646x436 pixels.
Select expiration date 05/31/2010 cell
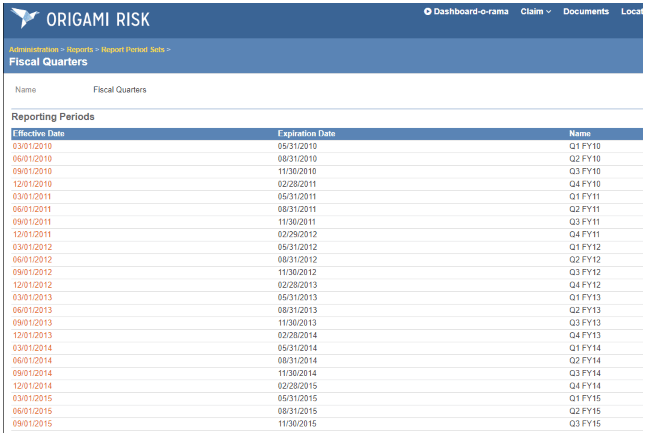[x=297, y=146]
